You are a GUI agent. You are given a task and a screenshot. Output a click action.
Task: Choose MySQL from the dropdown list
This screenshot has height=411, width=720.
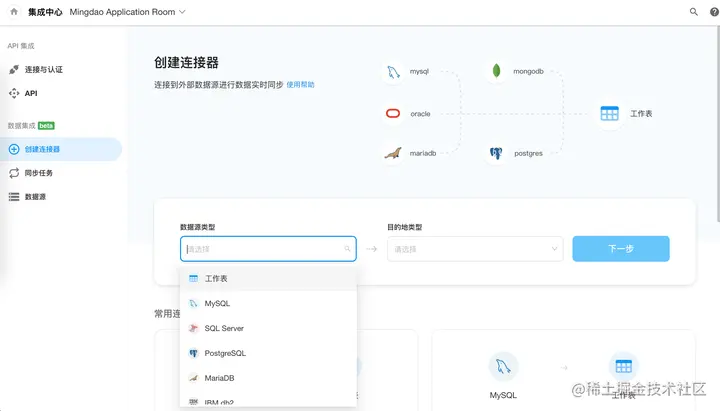(268, 304)
